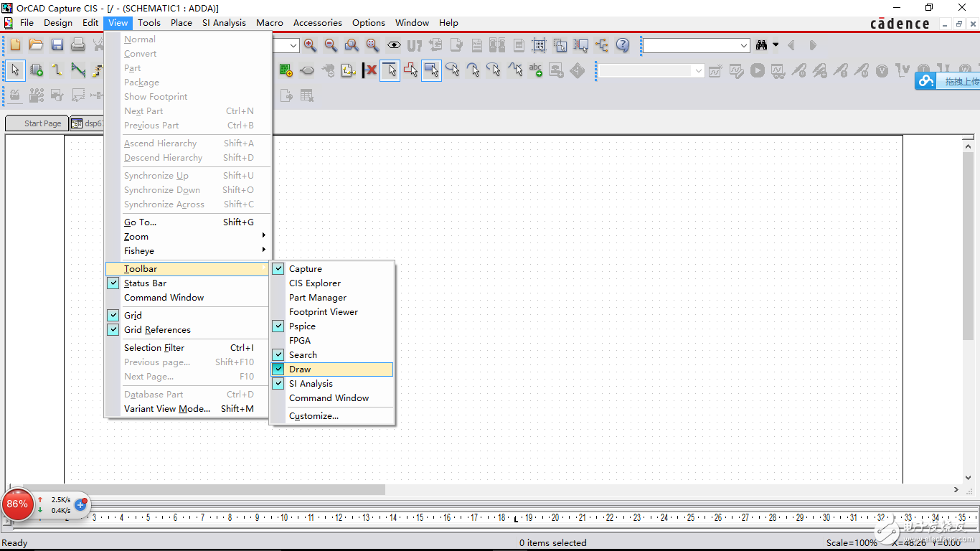Expand the Fisheye submenu
Image resolution: width=980 pixels, height=551 pixels.
pyautogui.click(x=188, y=251)
